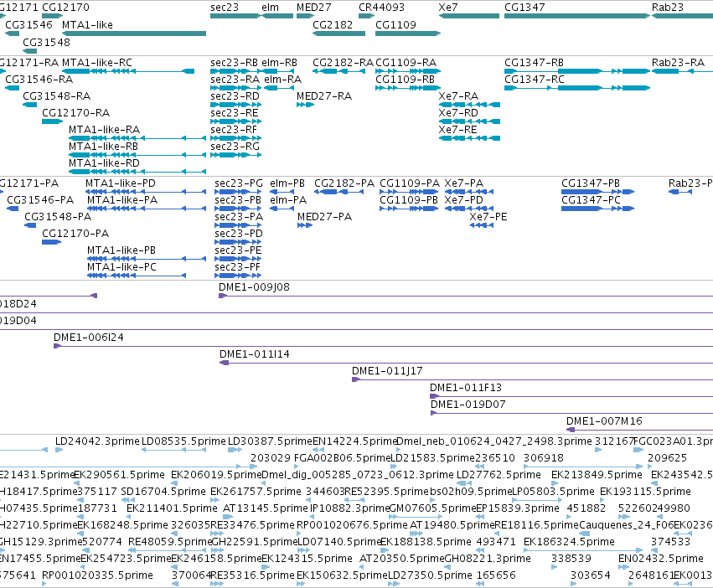The width and height of the screenshot is (713, 588).
Task: Click protein CG1109-PA
Action: pyautogui.click(x=409, y=192)
